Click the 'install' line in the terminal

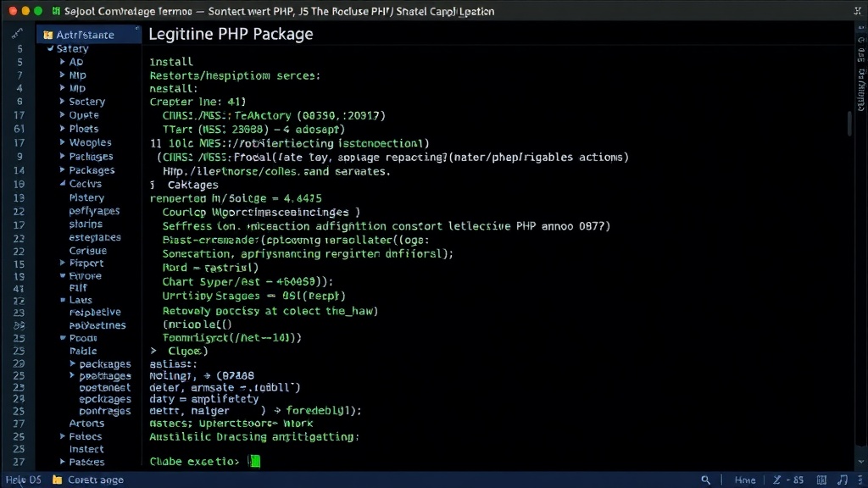[x=171, y=62]
